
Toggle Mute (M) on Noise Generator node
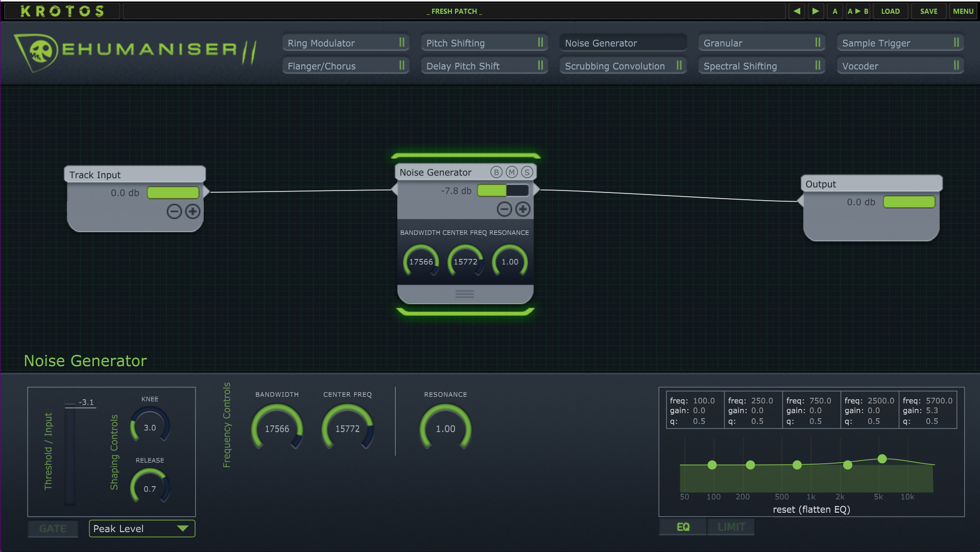[x=512, y=172]
